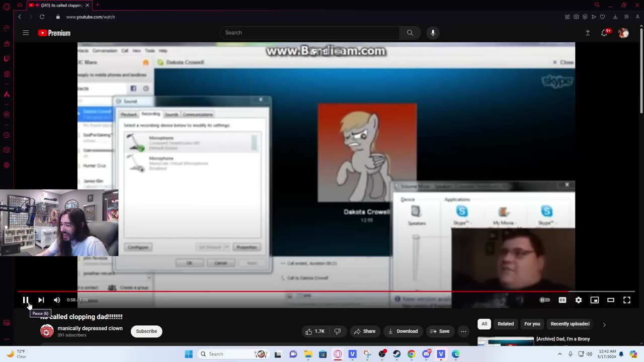Open the YouTube create upload button

point(588,33)
